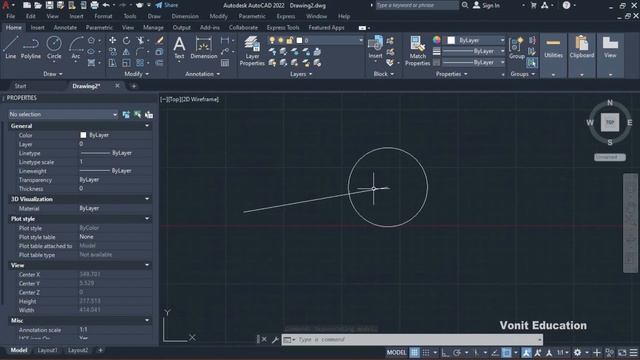This screenshot has height=360, width=640.
Task: Click the Rotate tool icon
Action: coord(127,40)
